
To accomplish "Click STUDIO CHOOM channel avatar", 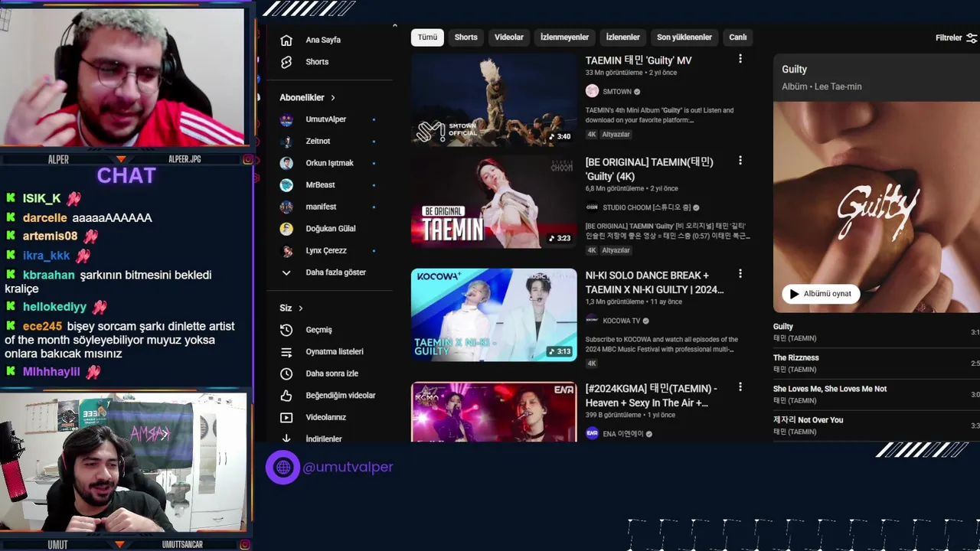I will 592,207.
